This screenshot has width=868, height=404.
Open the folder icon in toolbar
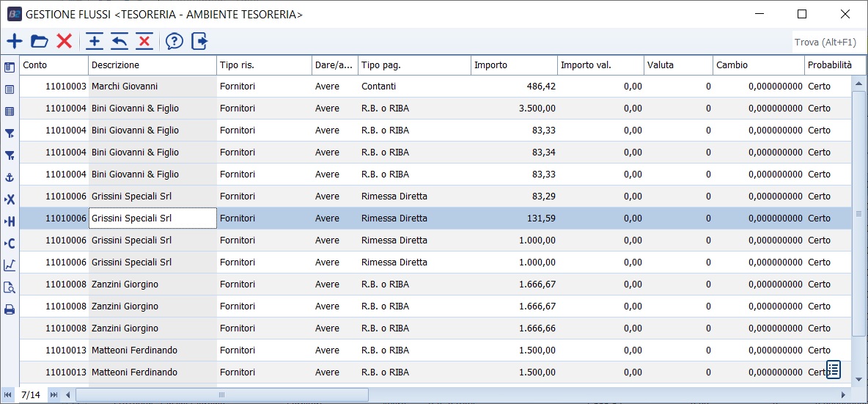point(39,42)
